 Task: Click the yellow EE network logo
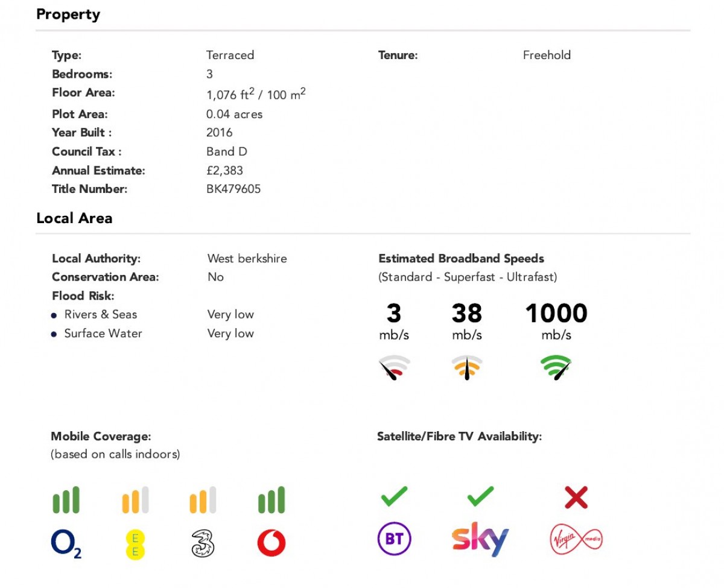click(135, 543)
